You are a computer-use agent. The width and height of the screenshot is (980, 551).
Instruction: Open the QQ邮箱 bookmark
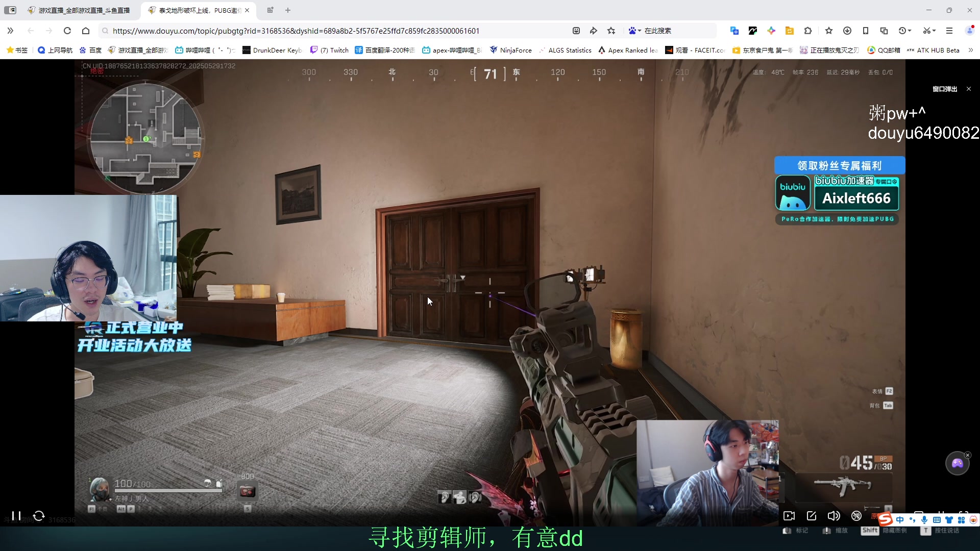[884, 50]
